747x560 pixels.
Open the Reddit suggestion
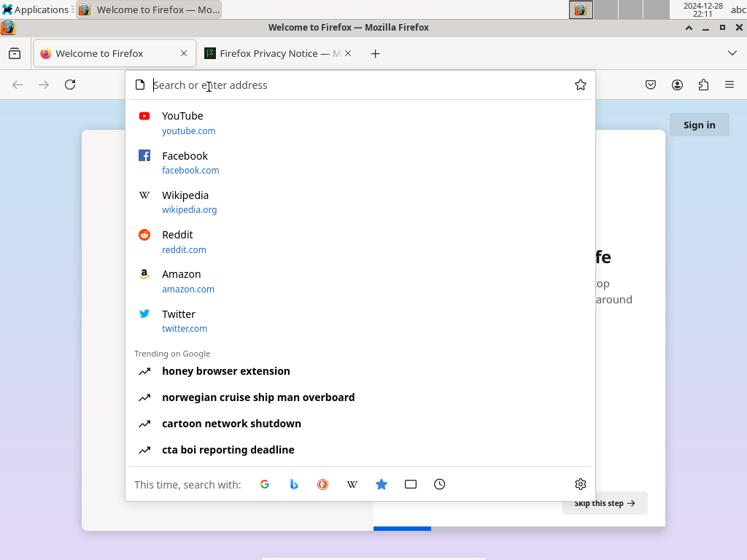[x=360, y=242]
